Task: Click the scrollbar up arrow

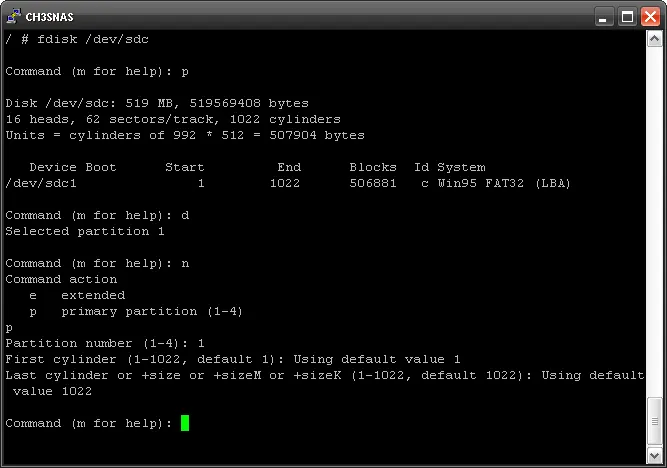Action: click(x=654, y=39)
